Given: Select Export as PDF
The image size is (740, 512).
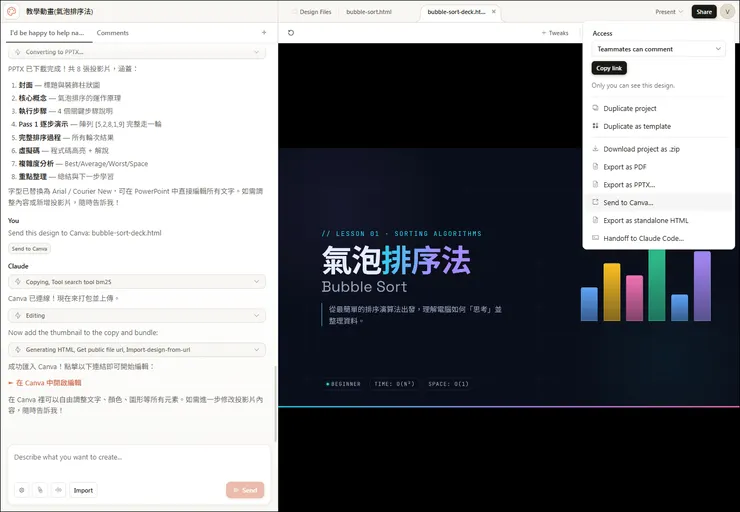Looking at the screenshot, I should coord(658,167).
